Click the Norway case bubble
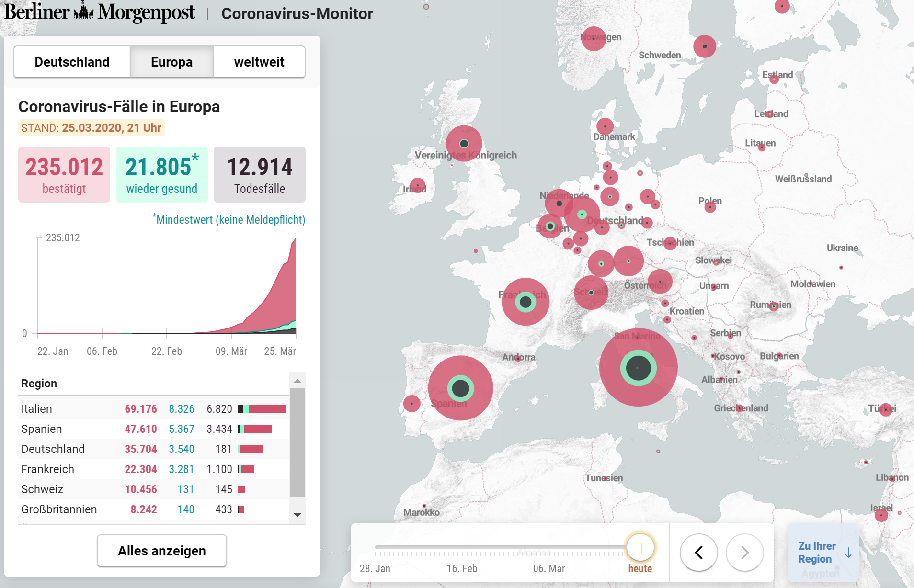914x588 pixels. click(x=594, y=38)
